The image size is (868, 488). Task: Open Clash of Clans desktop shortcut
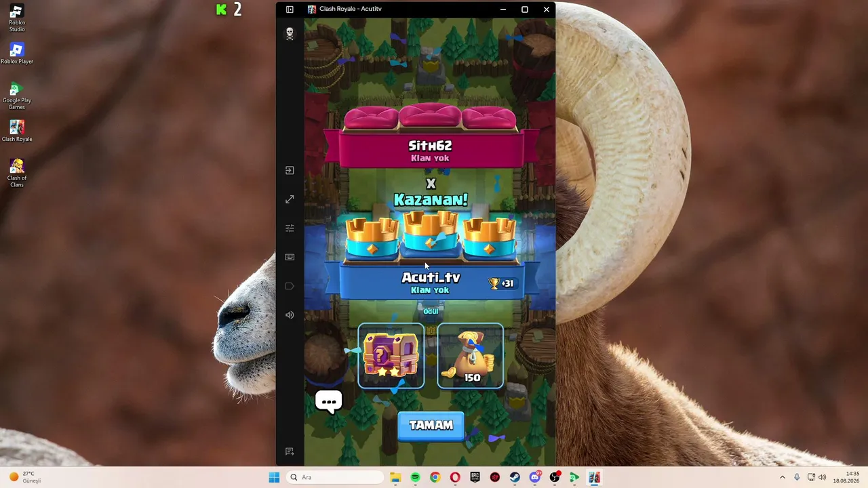(x=17, y=174)
